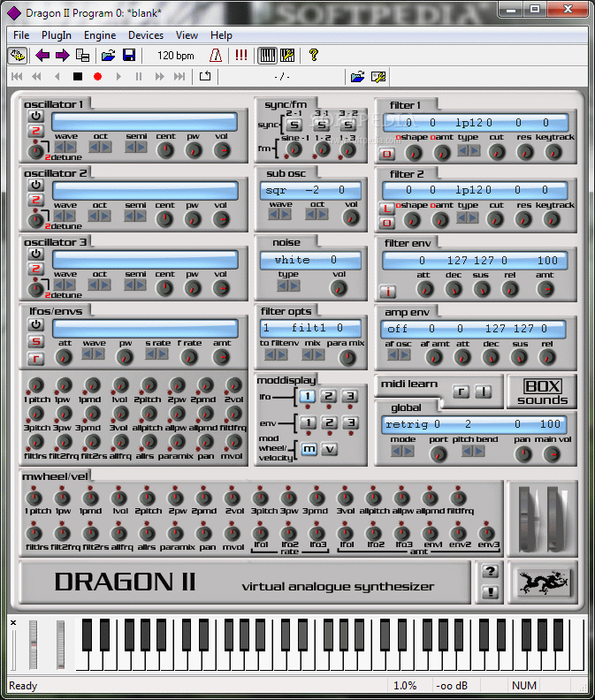Toggle the 3-2 sync S button

tap(348, 125)
